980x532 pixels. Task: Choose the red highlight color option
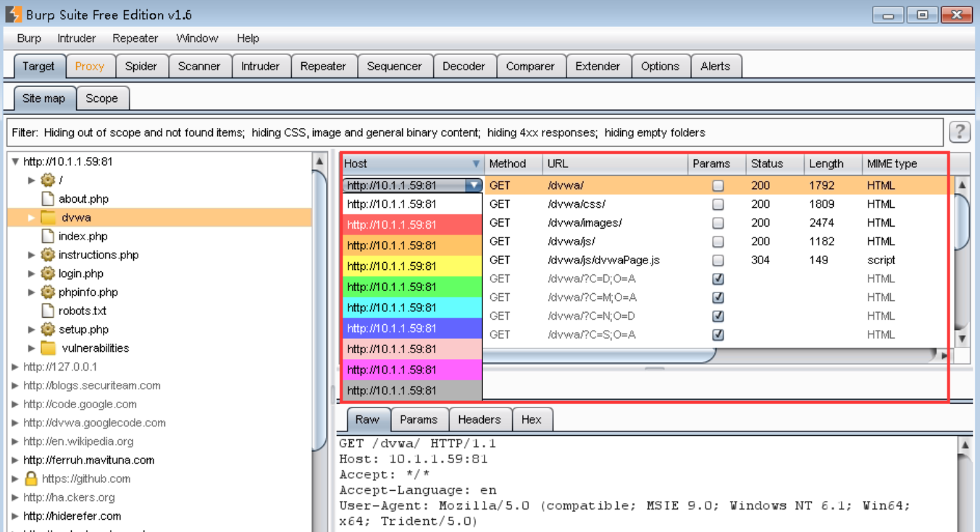413,225
